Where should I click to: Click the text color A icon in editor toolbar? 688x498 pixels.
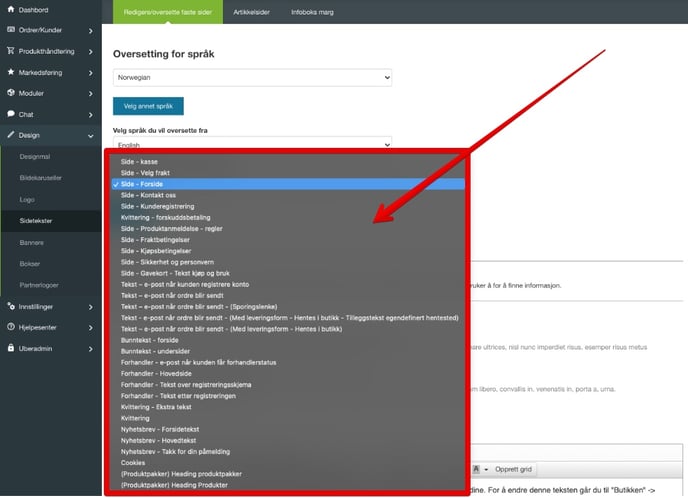(x=476, y=469)
